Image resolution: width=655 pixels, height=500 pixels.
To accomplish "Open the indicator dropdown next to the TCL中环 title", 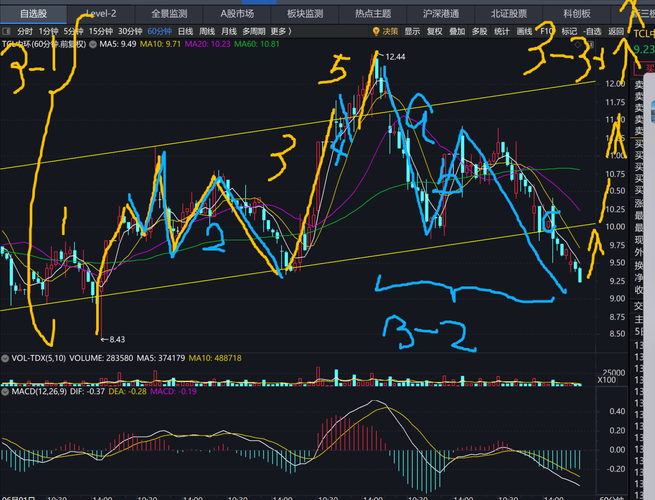I will (x=93, y=44).
